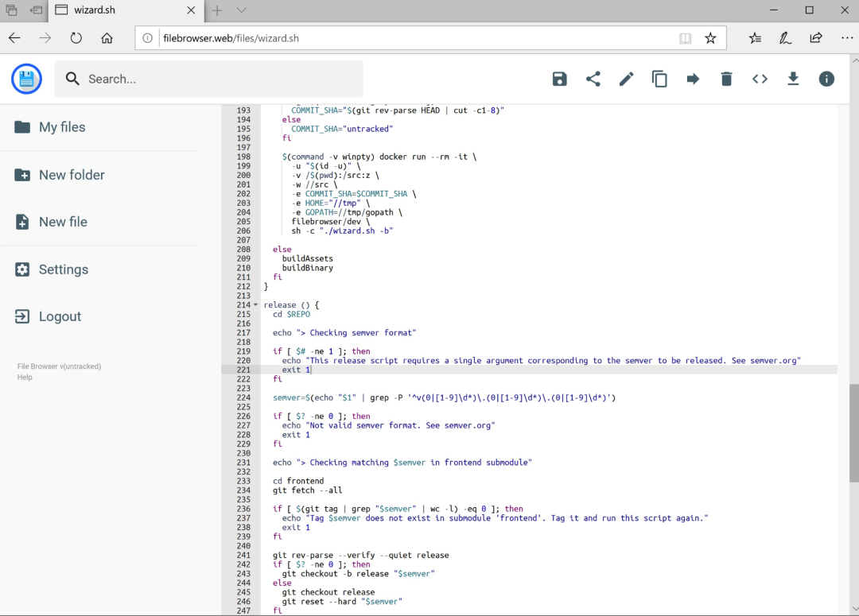
Task: Click the Save floppy disk icon
Action: point(559,79)
